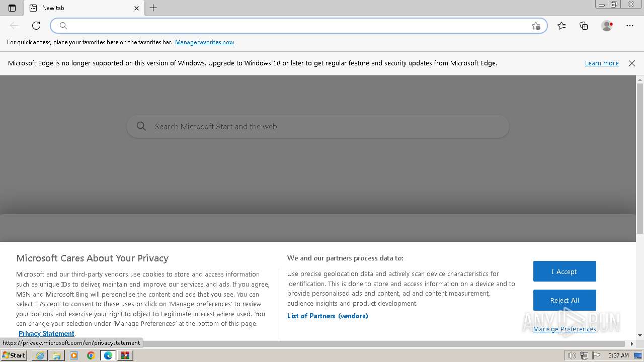Image resolution: width=644 pixels, height=362 pixels.
Task: Open Settings and more ellipsis menu
Action: pos(630,26)
